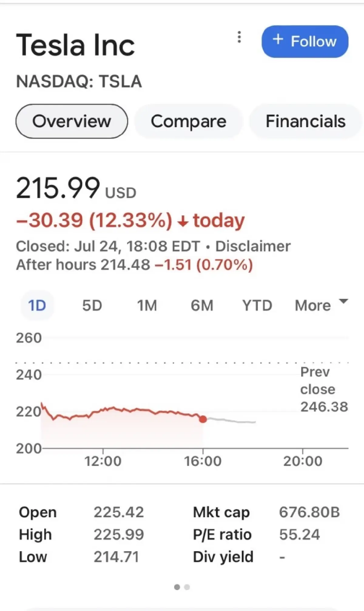Tap the first page indicator dot
Viewport: 364px width, 611px height.
point(177,587)
